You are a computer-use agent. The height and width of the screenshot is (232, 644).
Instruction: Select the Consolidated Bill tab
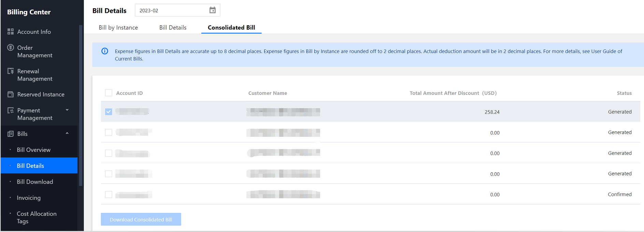pyautogui.click(x=231, y=28)
